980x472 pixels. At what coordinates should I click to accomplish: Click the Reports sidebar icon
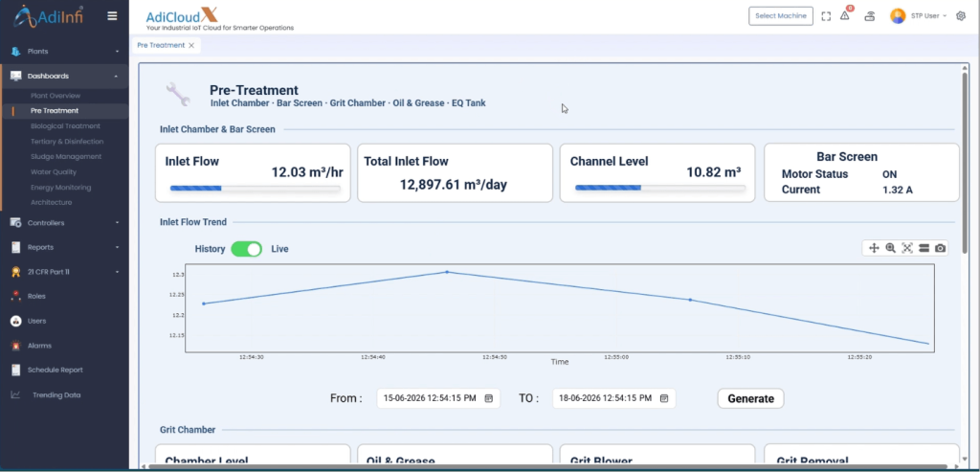pyautogui.click(x=16, y=248)
